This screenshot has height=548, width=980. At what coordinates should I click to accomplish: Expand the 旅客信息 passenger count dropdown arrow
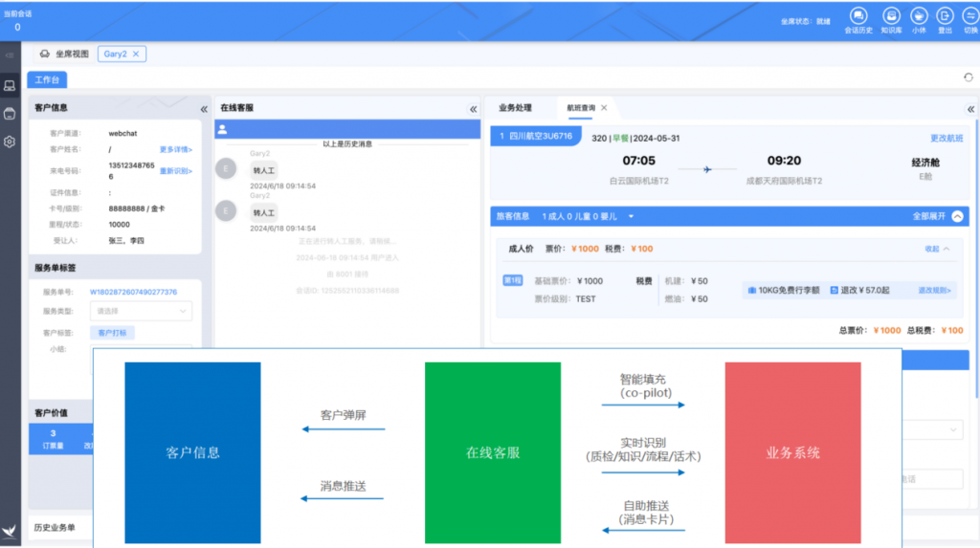pos(632,217)
